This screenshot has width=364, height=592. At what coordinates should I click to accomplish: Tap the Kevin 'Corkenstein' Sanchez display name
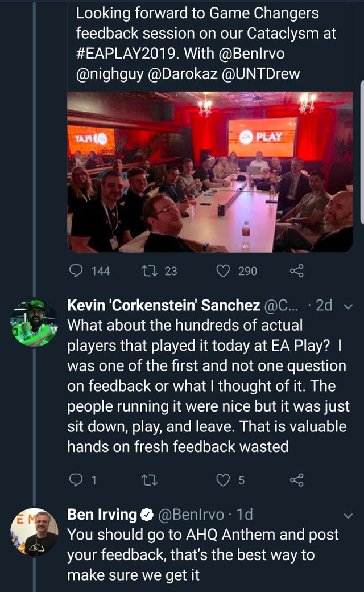point(164,306)
